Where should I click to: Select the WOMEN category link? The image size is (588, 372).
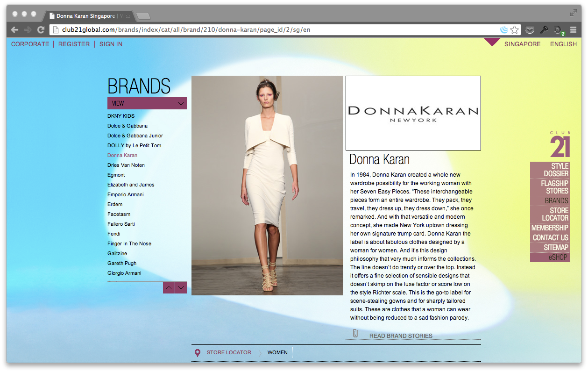coord(277,352)
